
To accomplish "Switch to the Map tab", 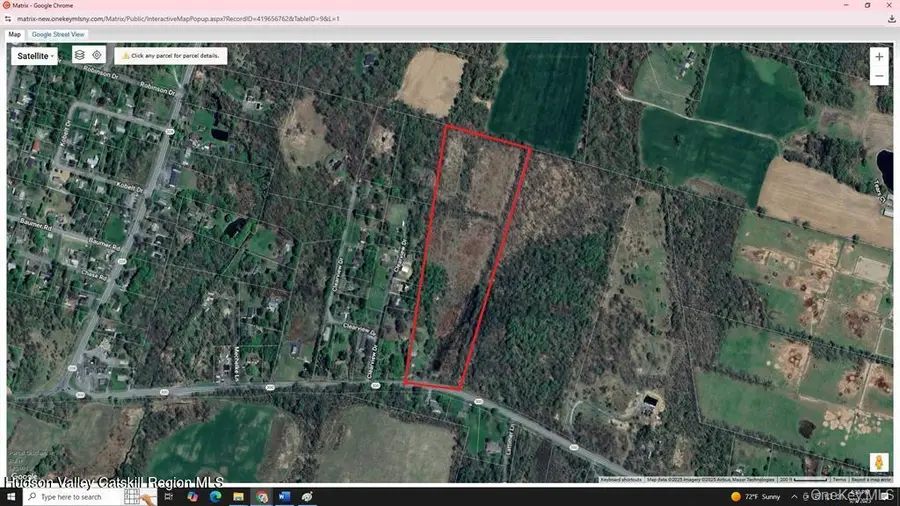I will (14, 34).
